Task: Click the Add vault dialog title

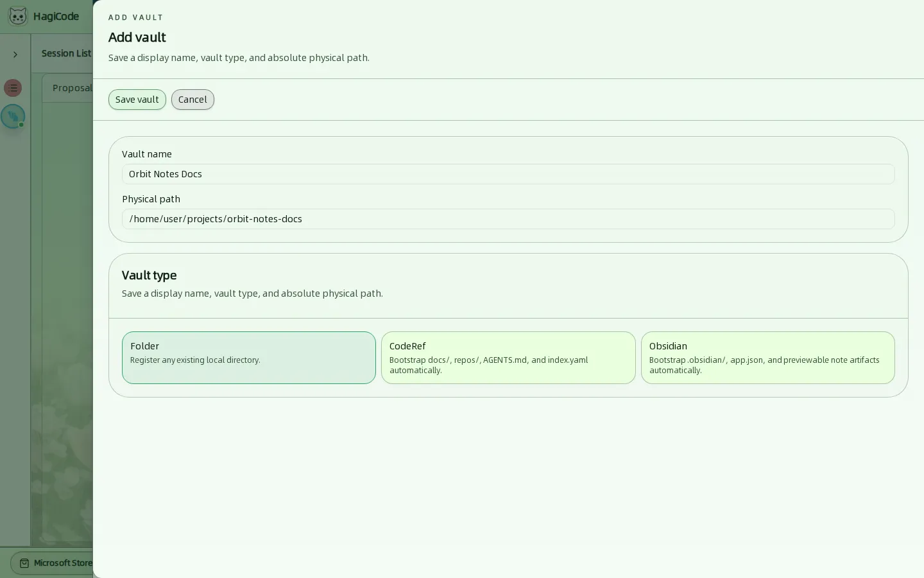Action: pyautogui.click(x=137, y=37)
